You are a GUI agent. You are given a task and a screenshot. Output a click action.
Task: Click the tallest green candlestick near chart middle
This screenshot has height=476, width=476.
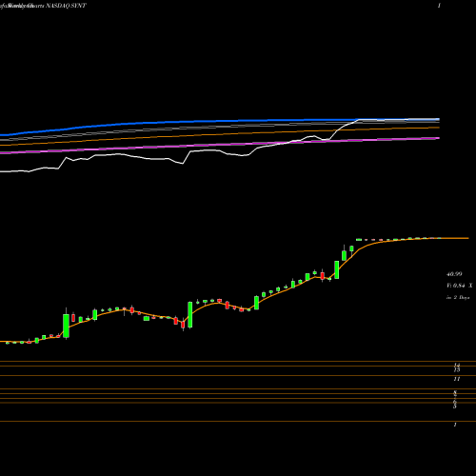(x=190, y=314)
